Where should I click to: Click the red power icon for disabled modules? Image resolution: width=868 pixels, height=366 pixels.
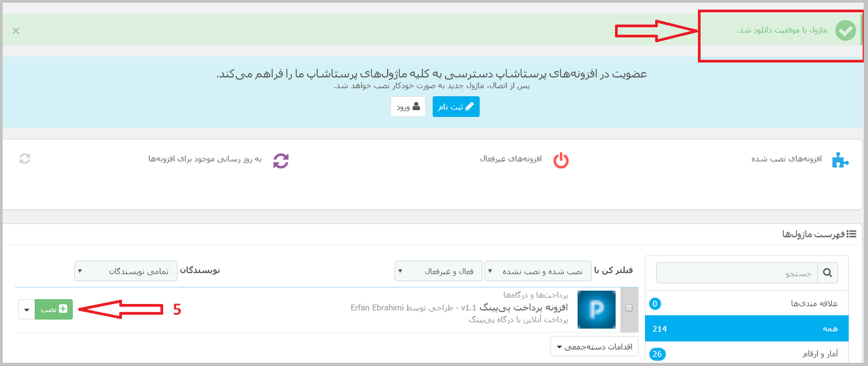tap(561, 160)
